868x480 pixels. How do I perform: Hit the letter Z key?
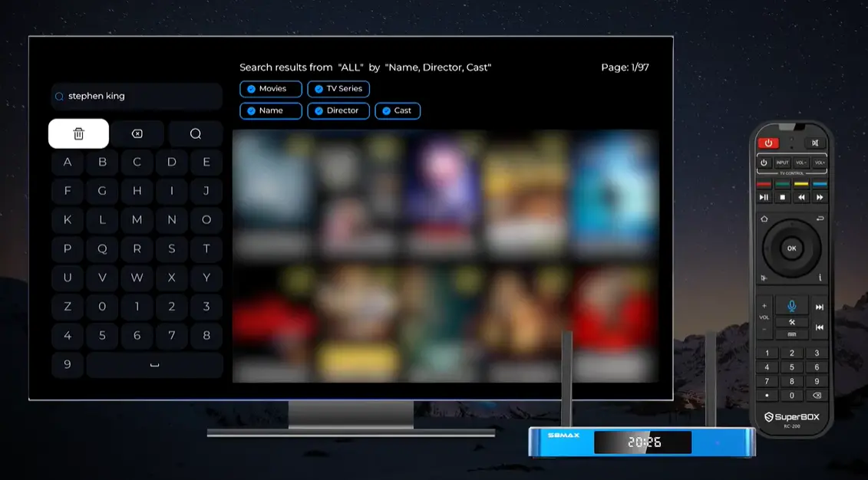click(68, 307)
